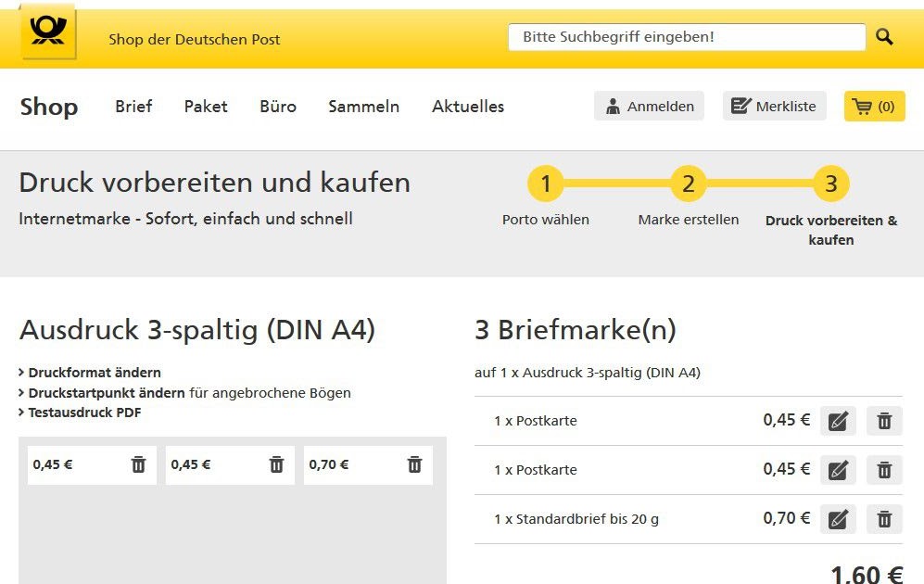Click the Deutsche Post horn logo

(48, 31)
